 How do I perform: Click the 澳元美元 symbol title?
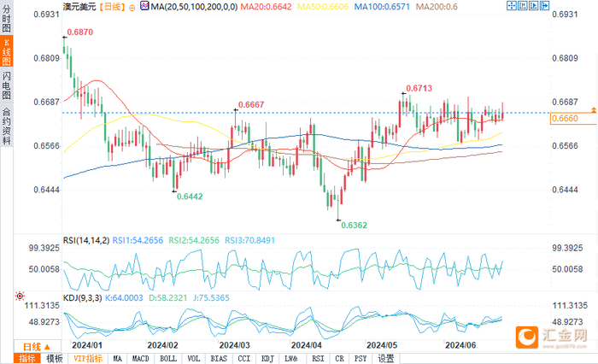click(x=79, y=7)
